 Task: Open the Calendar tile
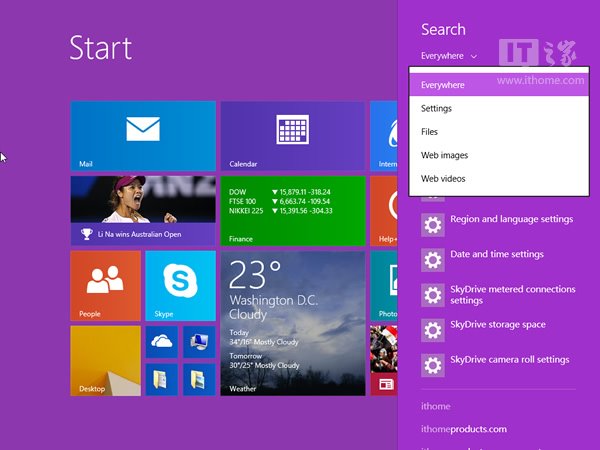[293, 135]
